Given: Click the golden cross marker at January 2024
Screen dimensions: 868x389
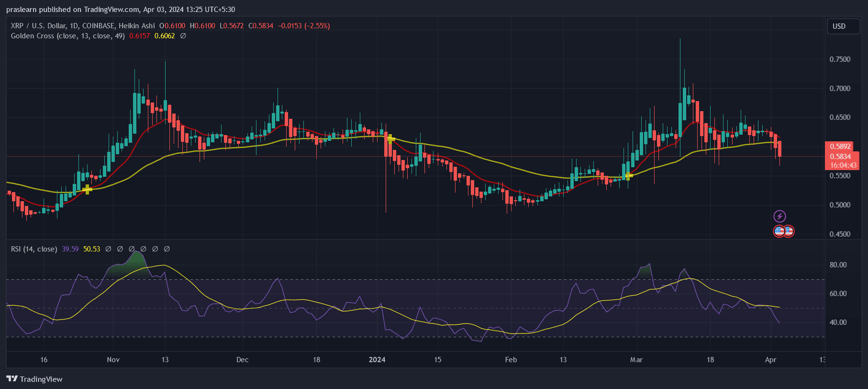Looking at the screenshot, I should click(x=390, y=139).
